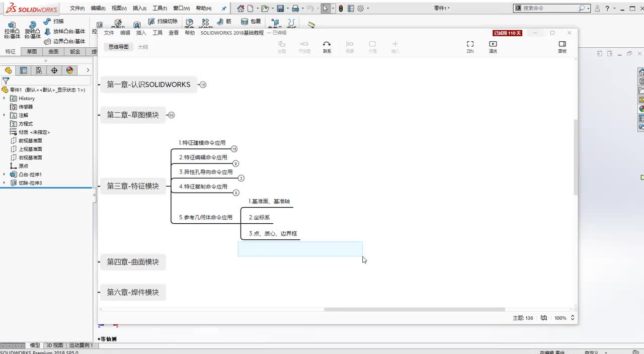Click the user login icon in SOLIDWORKS

[x=597, y=9]
